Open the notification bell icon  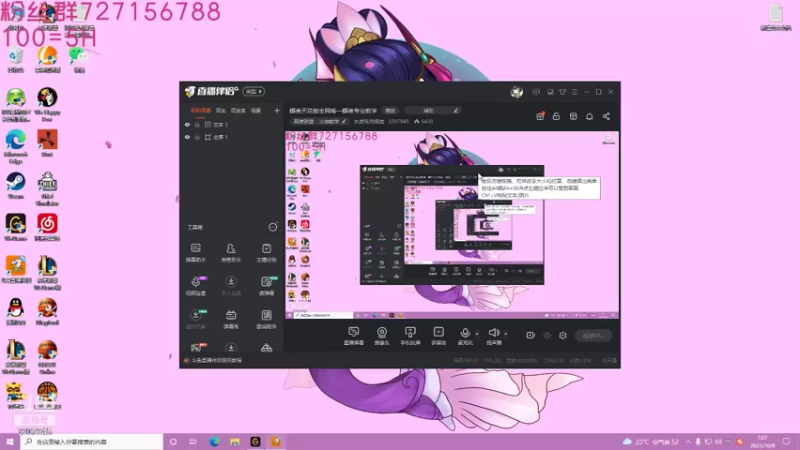point(589,116)
